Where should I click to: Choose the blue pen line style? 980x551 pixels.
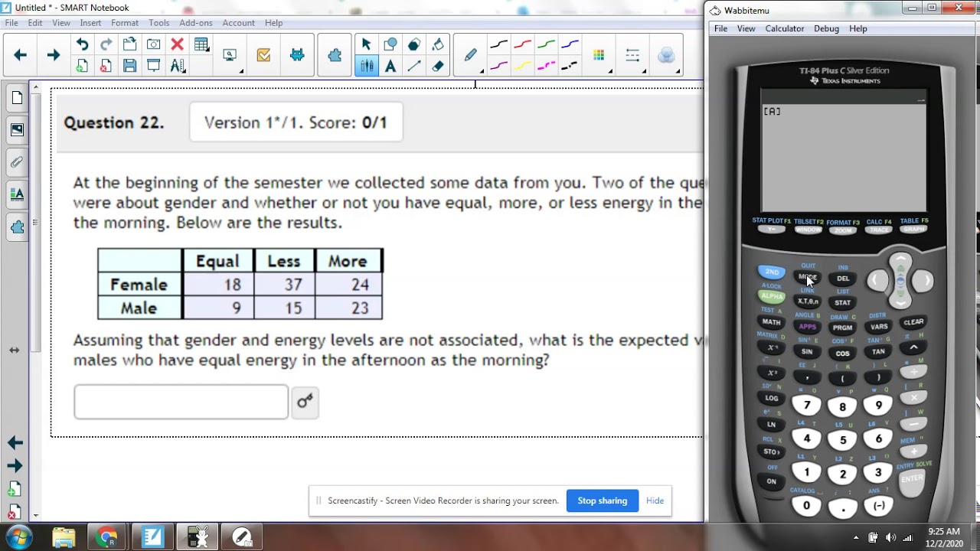point(570,45)
